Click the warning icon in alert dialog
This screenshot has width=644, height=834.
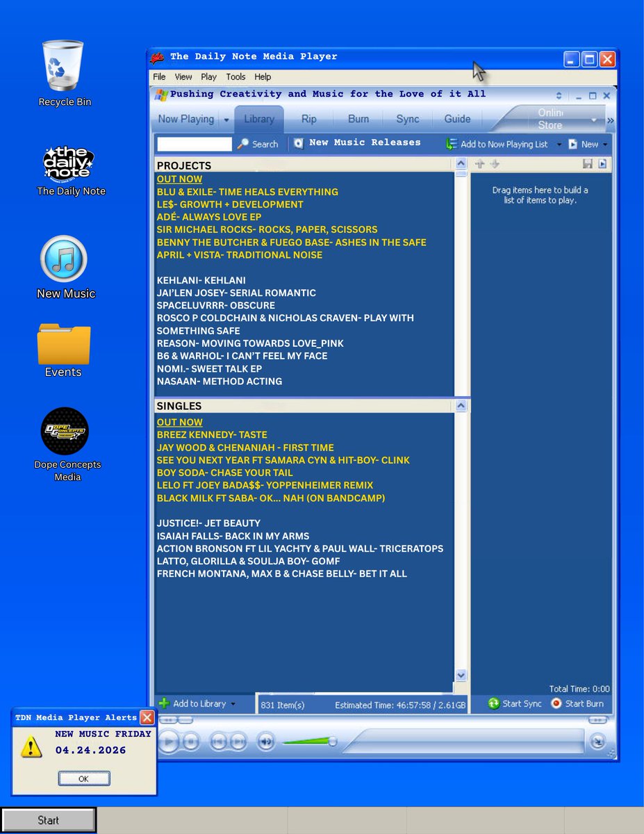click(31, 747)
